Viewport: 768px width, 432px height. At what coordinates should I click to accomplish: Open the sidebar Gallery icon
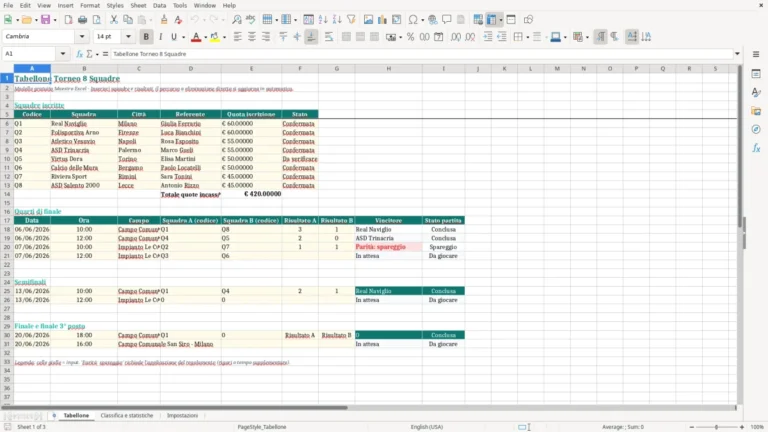click(756, 111)
